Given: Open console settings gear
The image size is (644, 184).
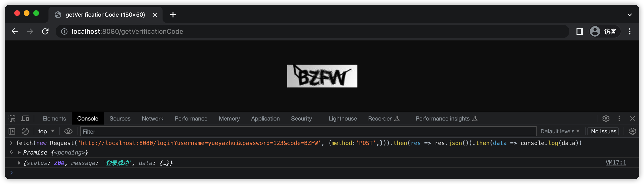Looking at the screenshot, I should 632,131.
